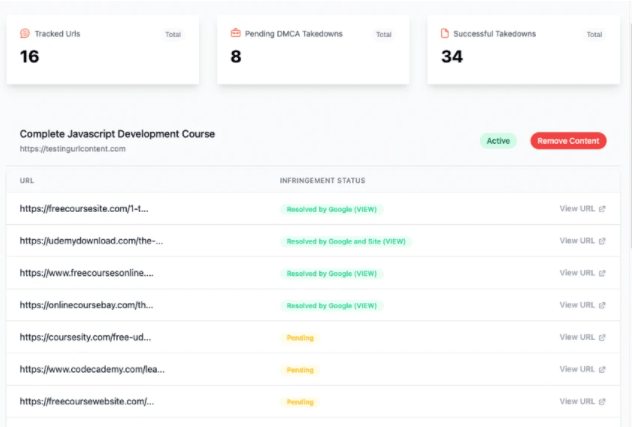Open external link icon for udemydownload.com row
This screenshot has width=632, height=427.
tap(602, 241)
